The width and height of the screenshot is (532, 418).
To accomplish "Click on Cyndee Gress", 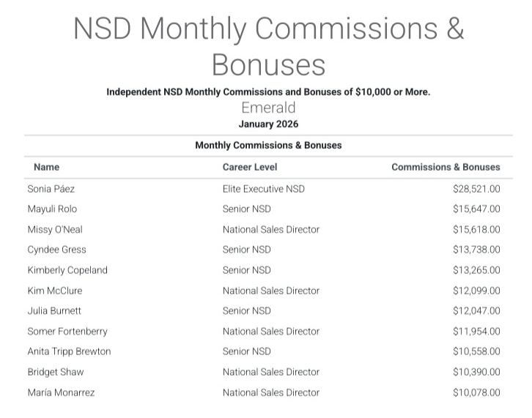I will (x=56, y=250).
